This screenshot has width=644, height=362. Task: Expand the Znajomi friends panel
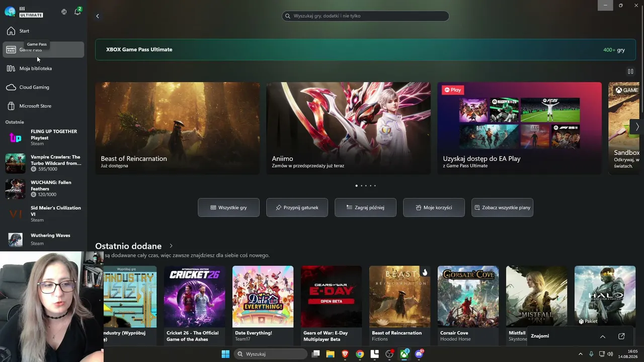[603, 336]
